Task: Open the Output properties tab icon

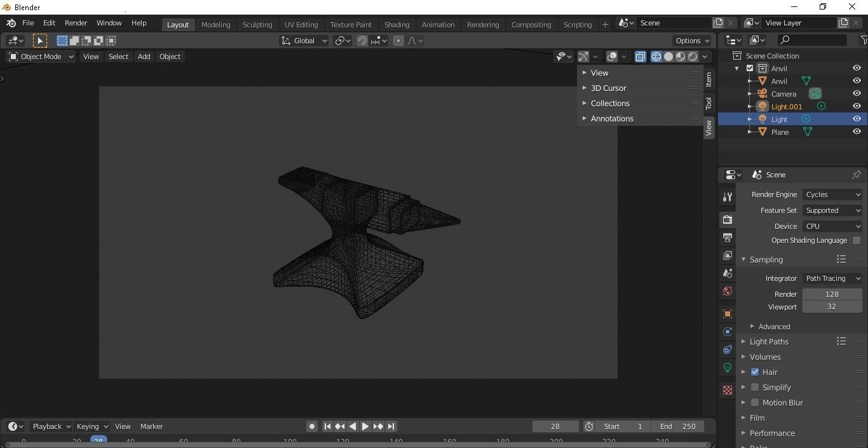Action: pyautogui.click(x=728, y=237)
